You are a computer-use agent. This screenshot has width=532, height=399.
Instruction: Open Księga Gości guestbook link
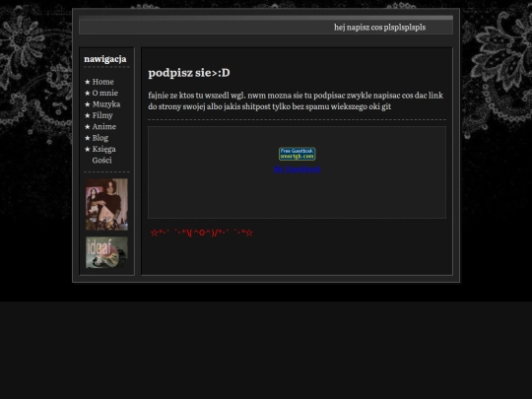click(103, 155)
